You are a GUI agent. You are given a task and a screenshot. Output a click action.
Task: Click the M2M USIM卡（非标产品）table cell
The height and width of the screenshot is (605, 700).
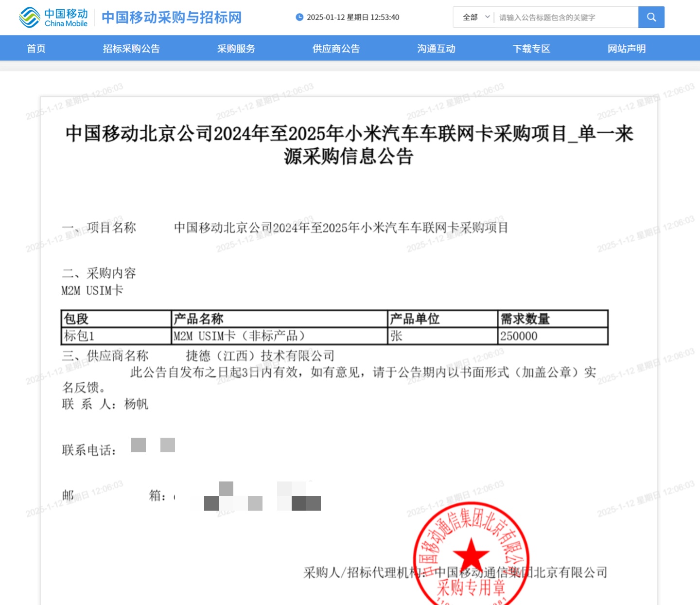[280, 336]
